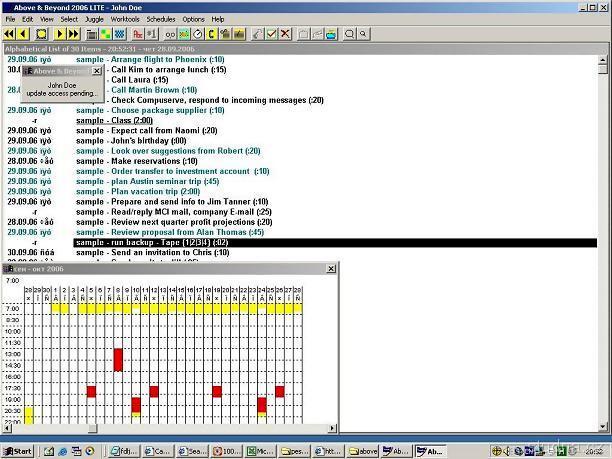Select 'Send an invitation to Chris (:10)'

click(170, 252)
